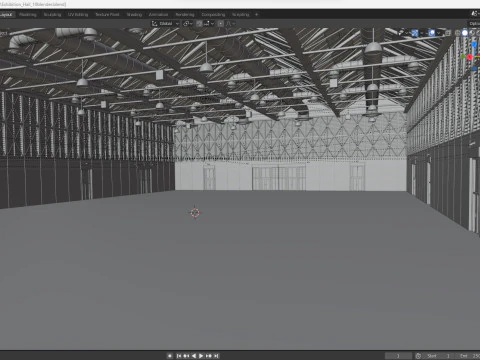The height and width of the screenshot is (360, 480).
Task: Play the animation forward
Action: (x=201, y=356)
